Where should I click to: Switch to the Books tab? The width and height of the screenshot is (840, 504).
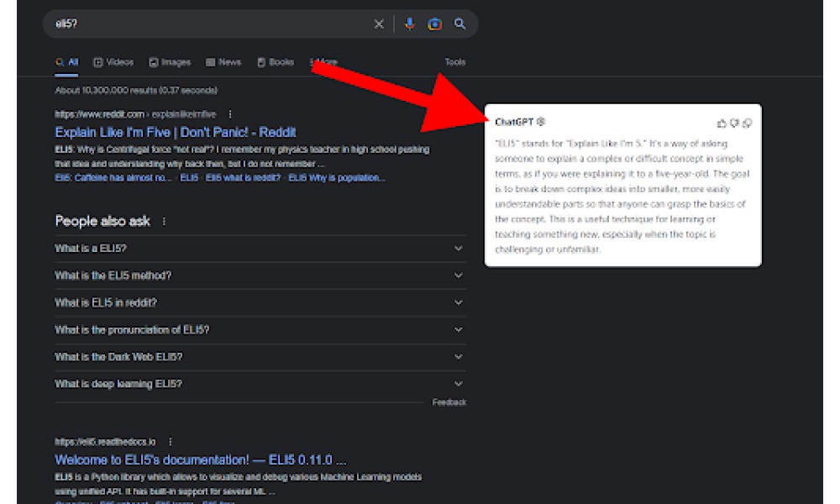point(276,62)
